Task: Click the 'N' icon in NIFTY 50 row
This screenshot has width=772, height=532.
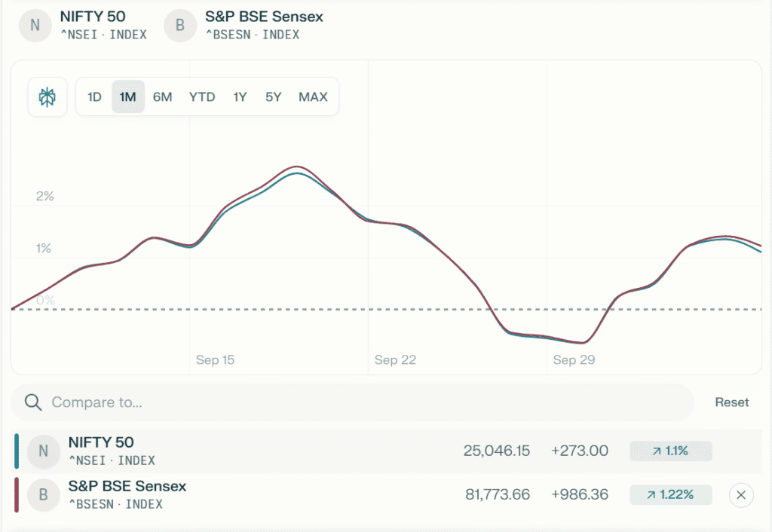Action: coord(43,451)
